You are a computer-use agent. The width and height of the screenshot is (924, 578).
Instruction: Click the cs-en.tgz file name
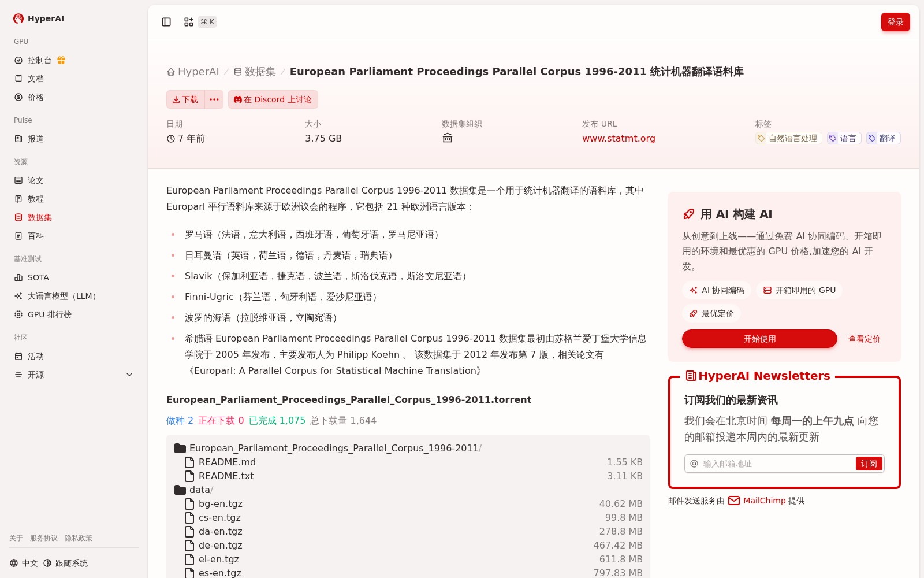[219, 518]
